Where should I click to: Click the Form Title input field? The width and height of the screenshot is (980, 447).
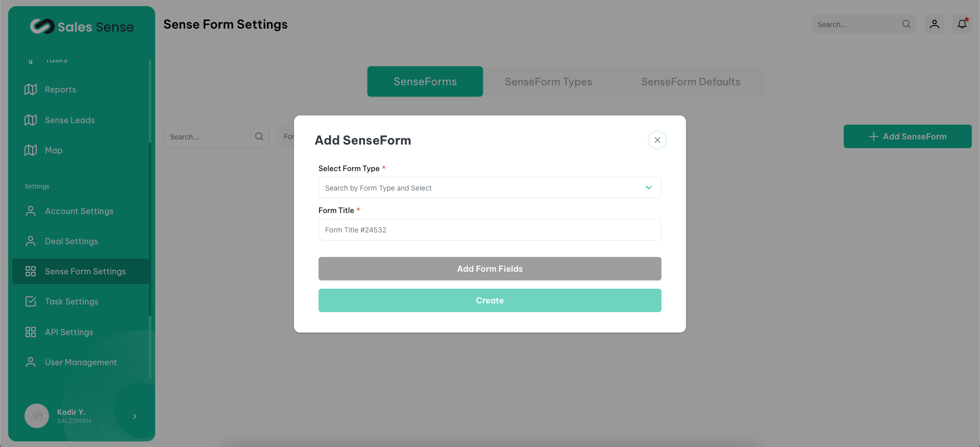point(489,230)
